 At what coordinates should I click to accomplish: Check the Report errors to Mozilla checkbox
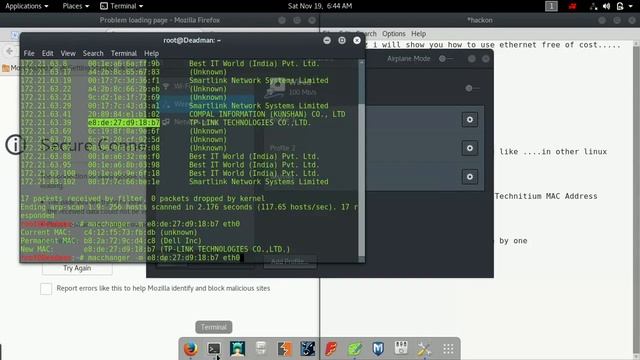46,289
